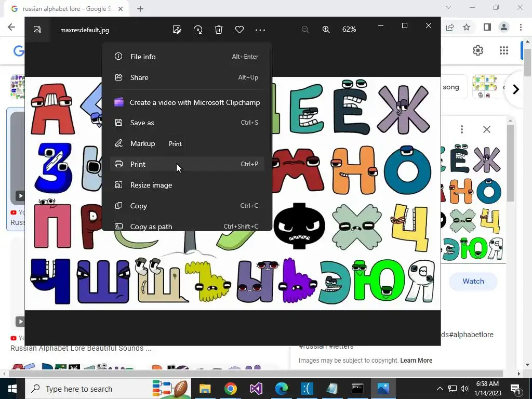Zoom out with the minus magnifier icon
This screenshot has height=399, width=532.
(305, 30)
